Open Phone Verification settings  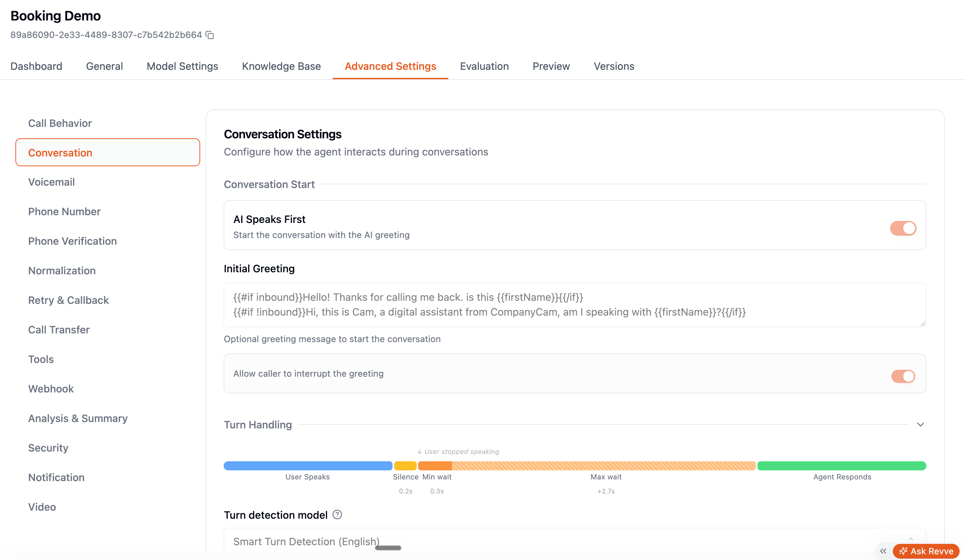pos(107,241)
